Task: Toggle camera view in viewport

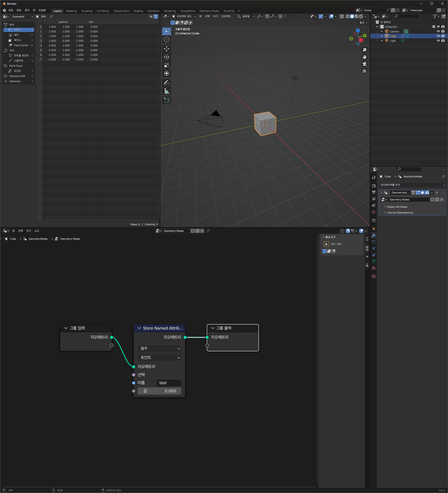Action: (364, 64)
